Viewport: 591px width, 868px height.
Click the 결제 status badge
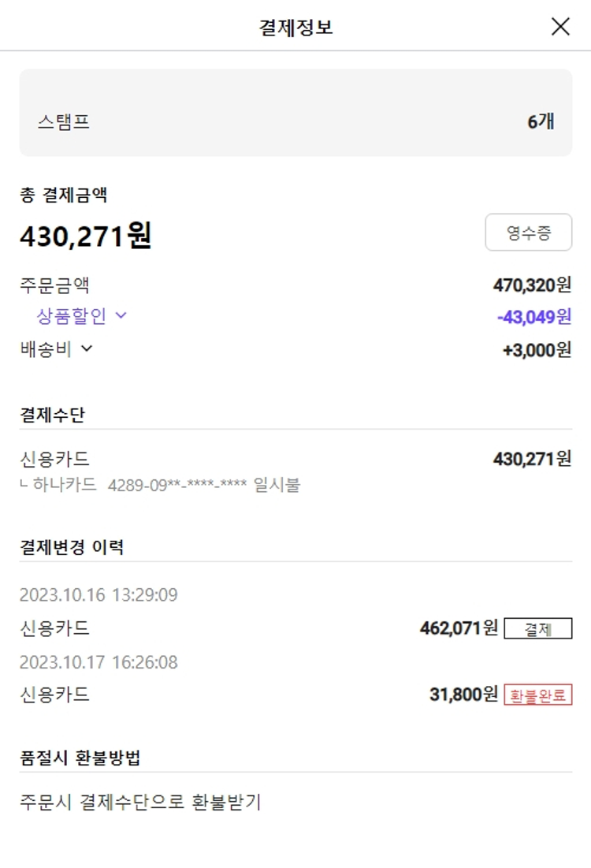click(537, 629)
